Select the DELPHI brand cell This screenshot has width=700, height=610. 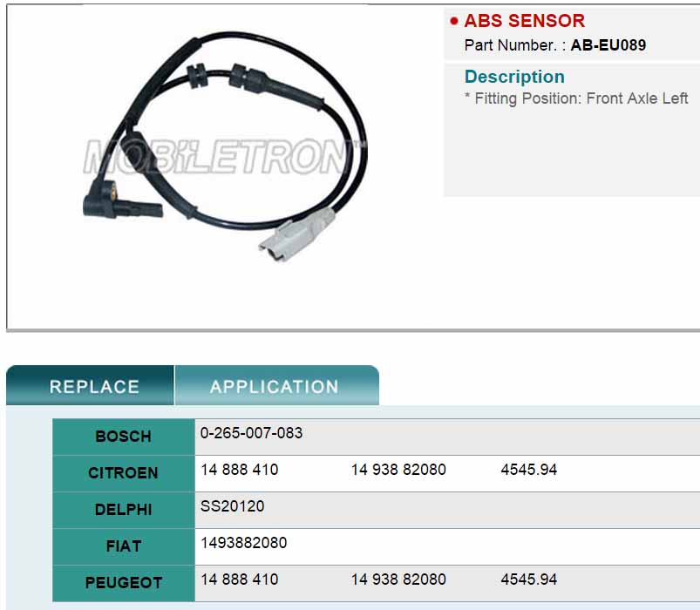point(124,510)
